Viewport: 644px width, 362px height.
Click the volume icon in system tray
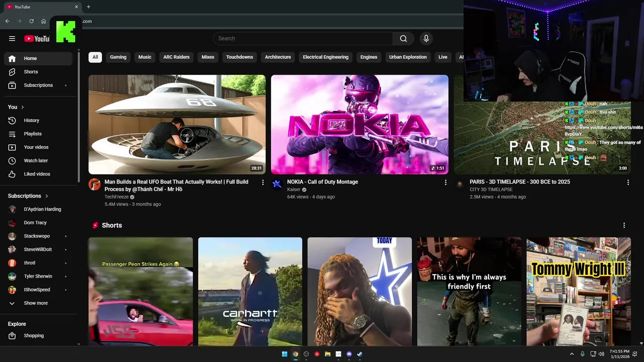pos(601,354)
